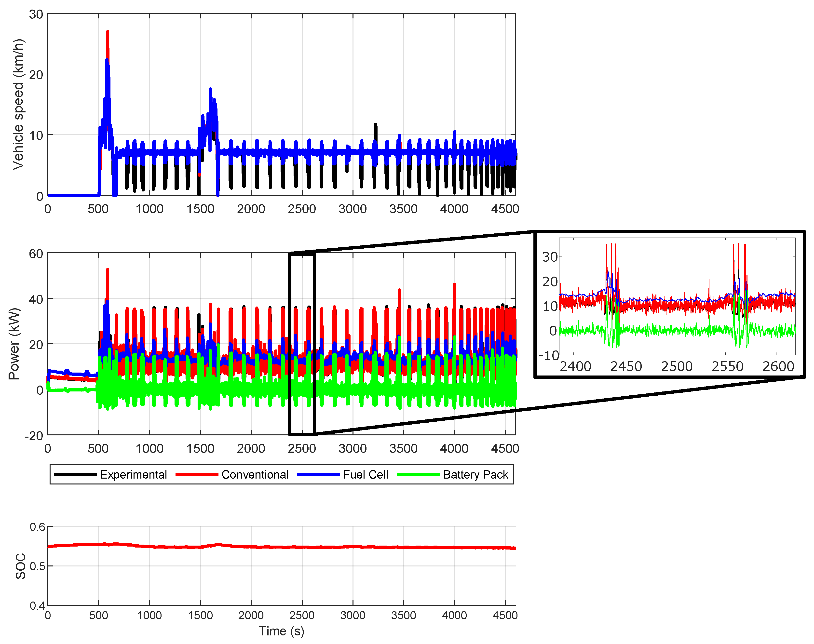This screenshot has width=814, height=644.
Task: Click the Time (s) axis label
Action: pyautogui.click(x=281, y=631)
